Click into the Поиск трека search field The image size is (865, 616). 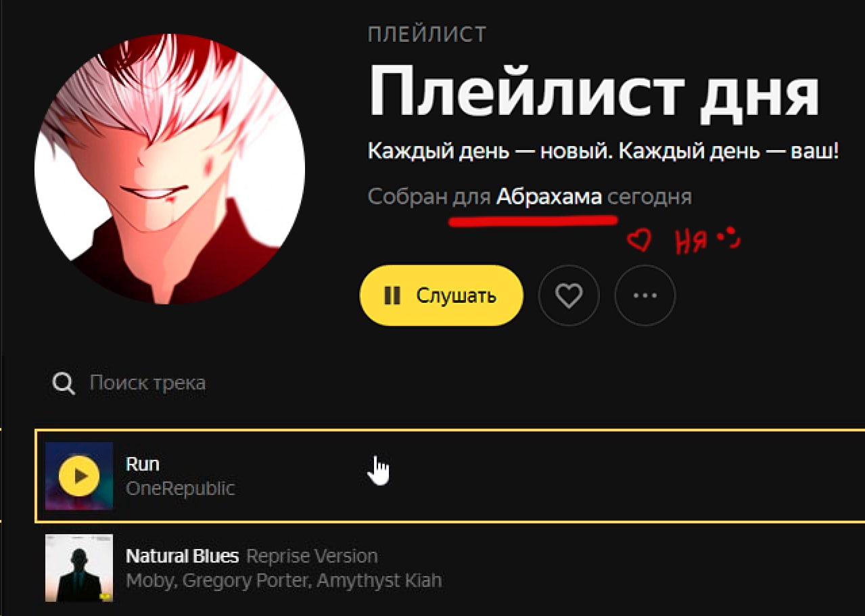[147, 383]
